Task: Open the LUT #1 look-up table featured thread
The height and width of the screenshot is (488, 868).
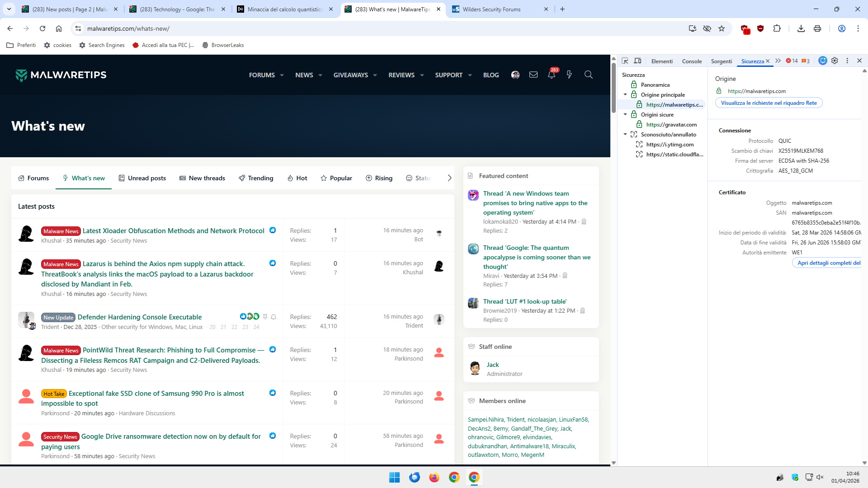Action: (524, 301)
